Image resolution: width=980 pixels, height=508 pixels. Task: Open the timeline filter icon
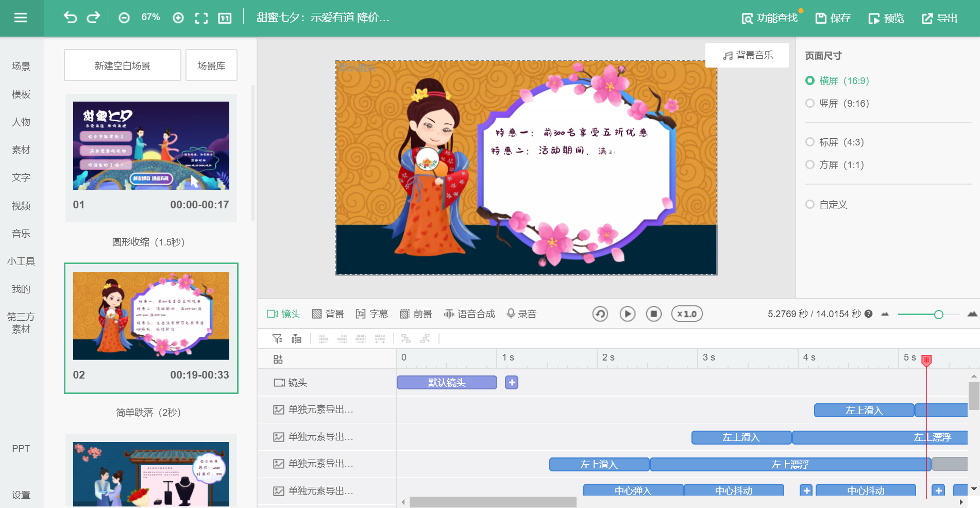(x=277, y=338)
